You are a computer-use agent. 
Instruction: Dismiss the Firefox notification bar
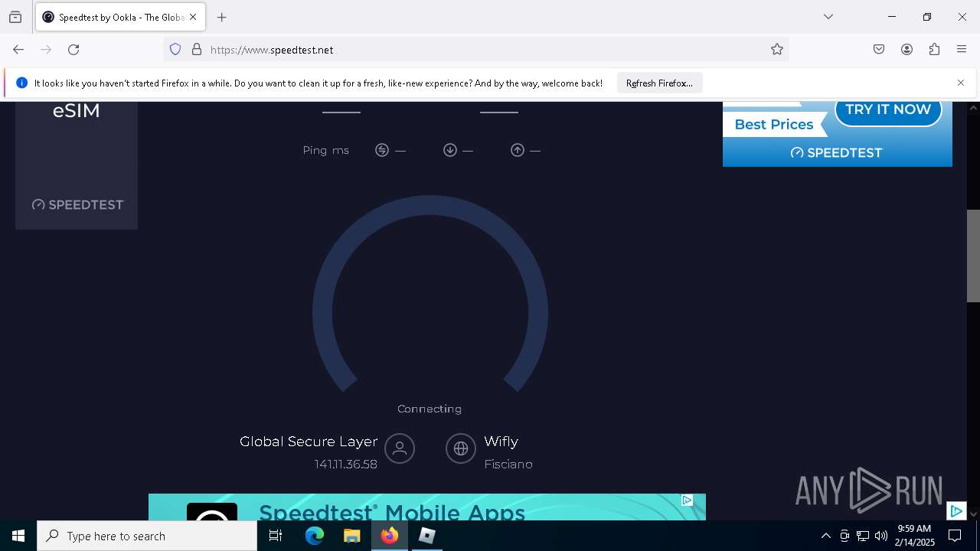961,83
